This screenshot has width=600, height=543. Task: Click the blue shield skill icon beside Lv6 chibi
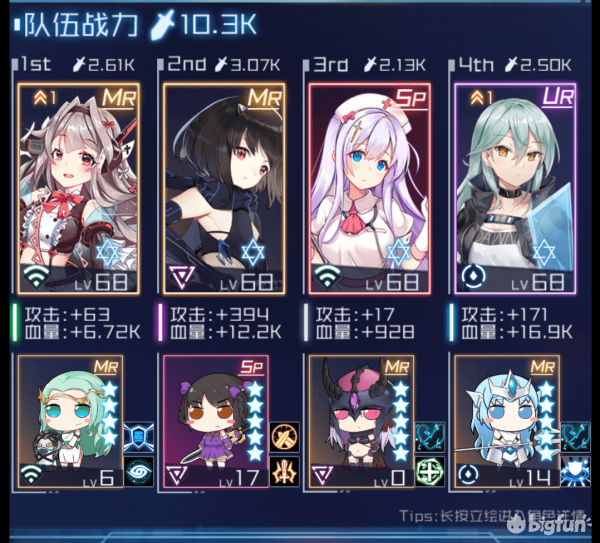click(139, 437)
